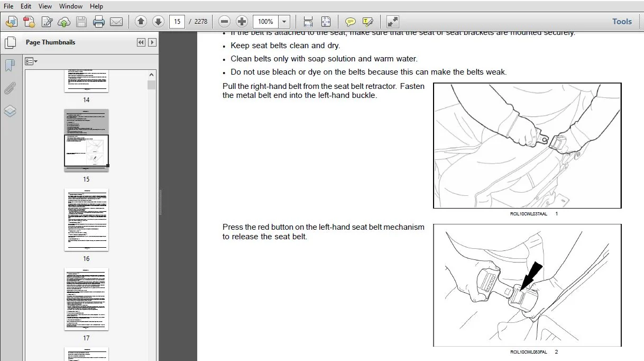Click the fit width scrolling icon
Screen dimensions: 644x361
(308, 22)
